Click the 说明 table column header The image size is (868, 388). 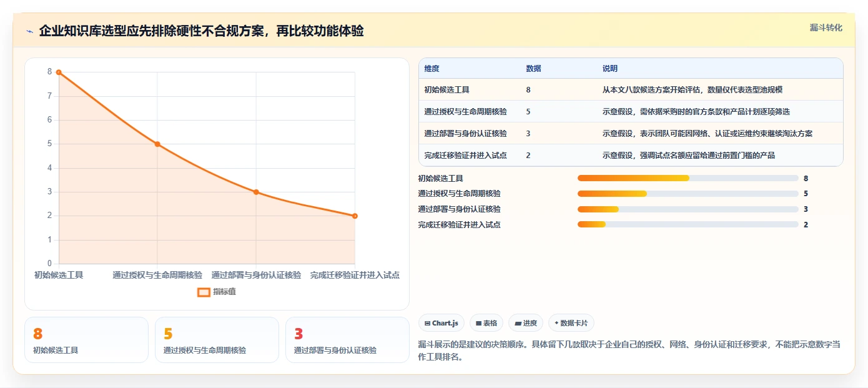click(609, 69)
